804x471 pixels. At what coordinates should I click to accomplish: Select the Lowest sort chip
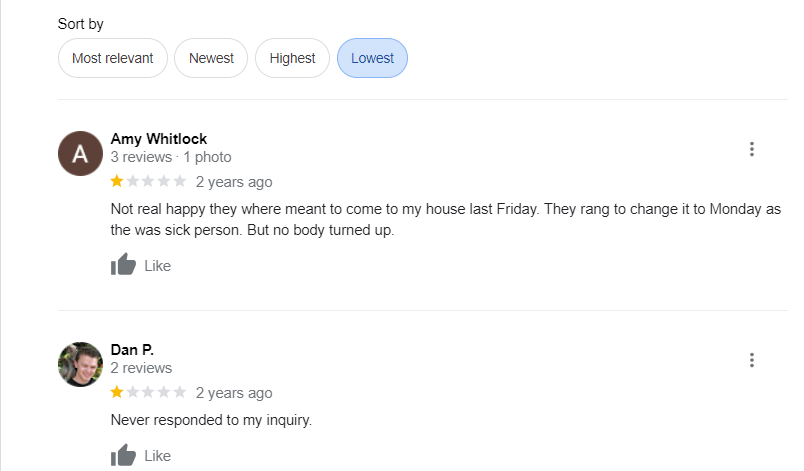pyautogui.click(x=372, y=58)
